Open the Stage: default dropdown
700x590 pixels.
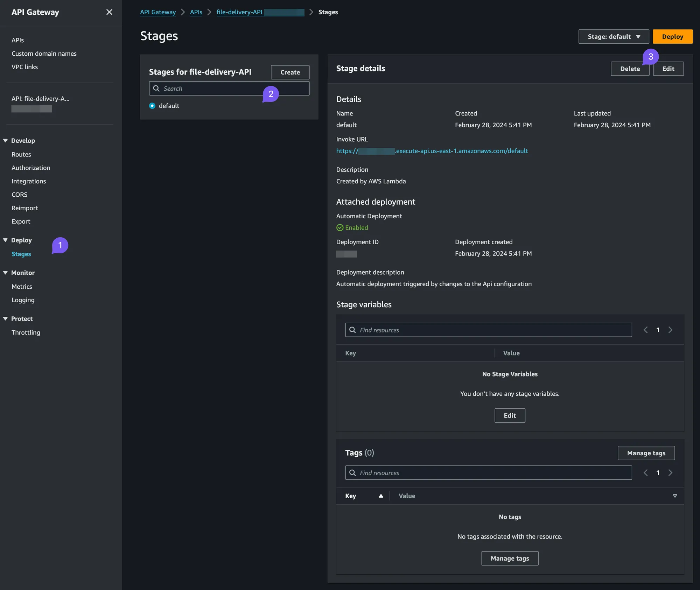tap(614, 37)
